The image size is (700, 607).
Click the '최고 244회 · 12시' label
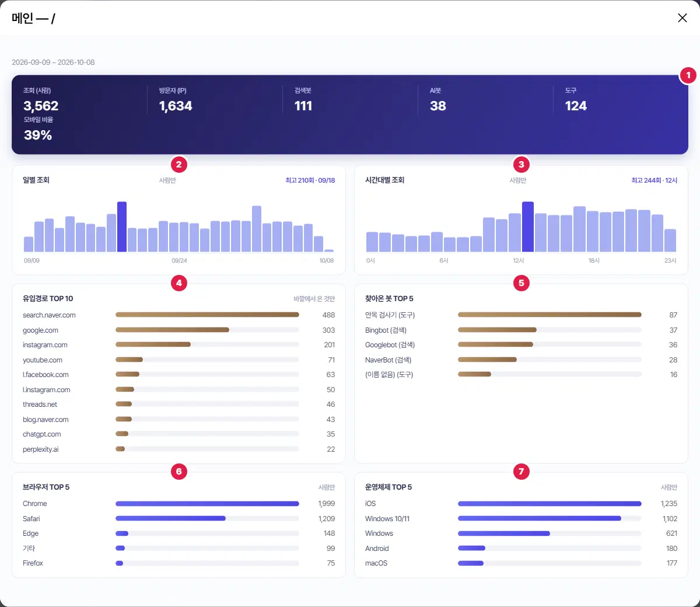point(654,180)
